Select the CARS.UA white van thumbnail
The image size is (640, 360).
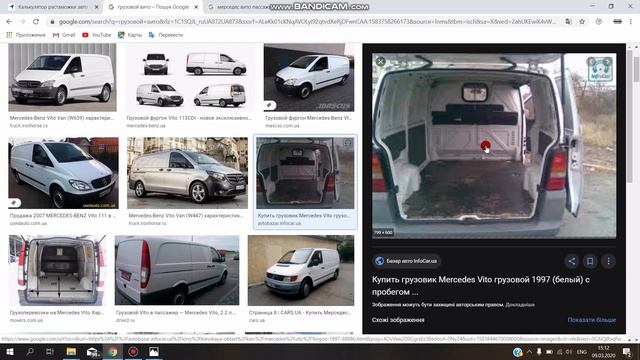click(301, 270)
